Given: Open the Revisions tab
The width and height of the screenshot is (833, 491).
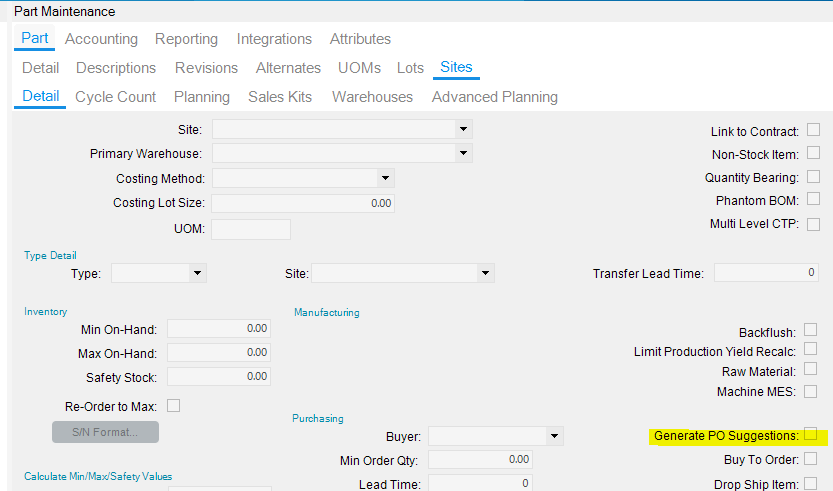Looking at the screenshot, I should 206,68.
